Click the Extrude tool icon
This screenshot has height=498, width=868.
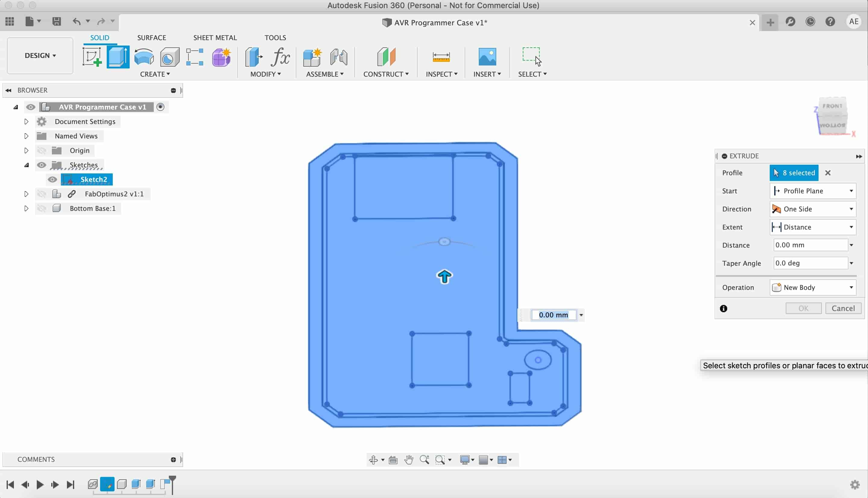click(x=118, y=57)
